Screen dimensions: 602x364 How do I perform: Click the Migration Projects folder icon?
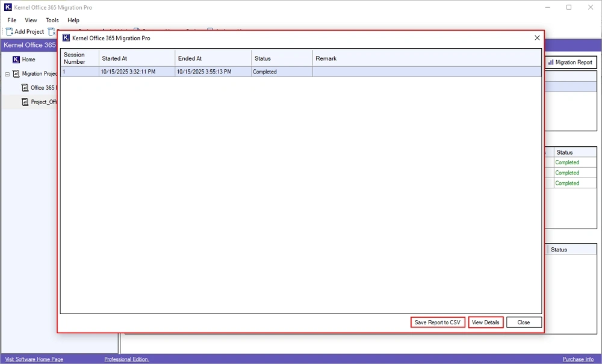[16, 74]
